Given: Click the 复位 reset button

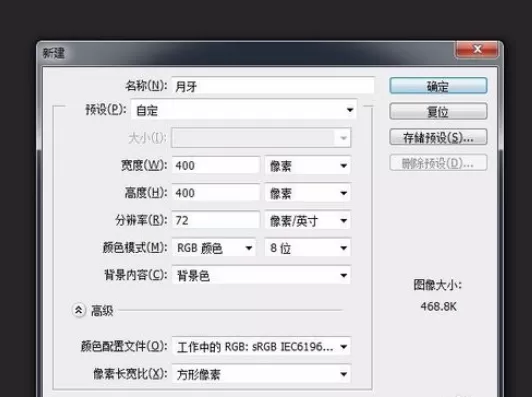Looking at the screenshot, I should point(438,111).
